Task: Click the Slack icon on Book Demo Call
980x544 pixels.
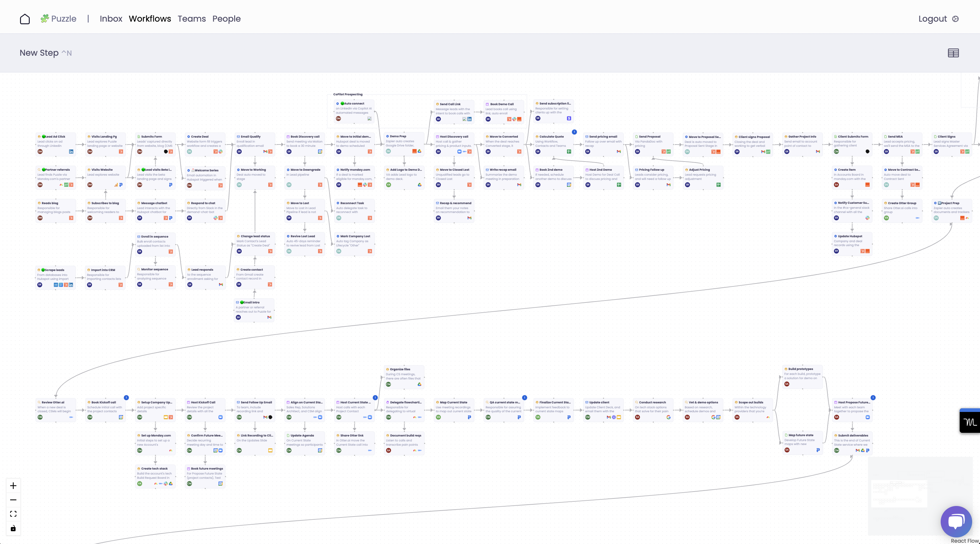Action: [x=514, y=120]
